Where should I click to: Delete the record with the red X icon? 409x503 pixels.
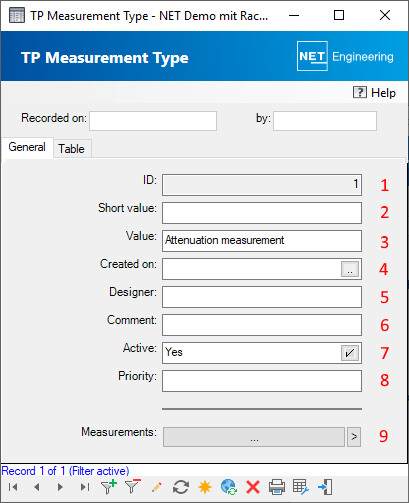tap(253, 487)
